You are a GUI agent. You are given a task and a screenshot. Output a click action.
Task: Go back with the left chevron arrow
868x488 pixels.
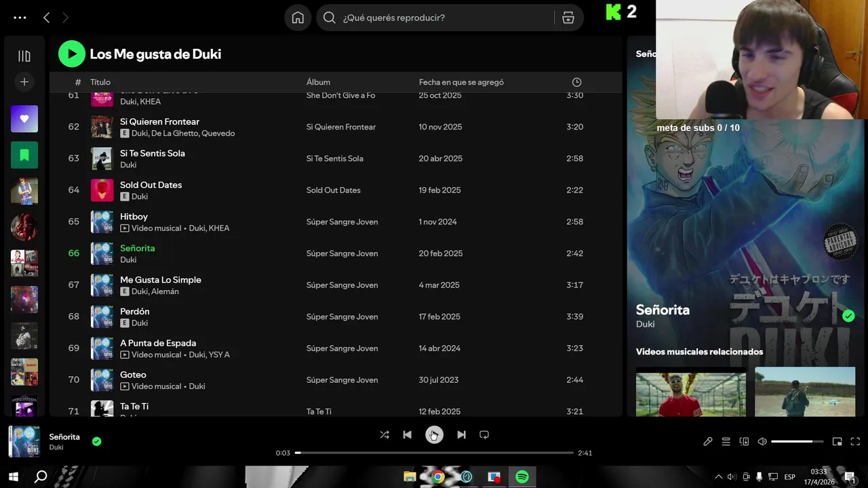tap(46, 18)
